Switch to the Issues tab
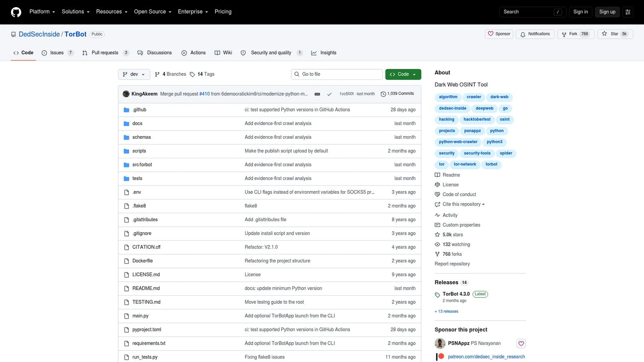 click(57, 53)
